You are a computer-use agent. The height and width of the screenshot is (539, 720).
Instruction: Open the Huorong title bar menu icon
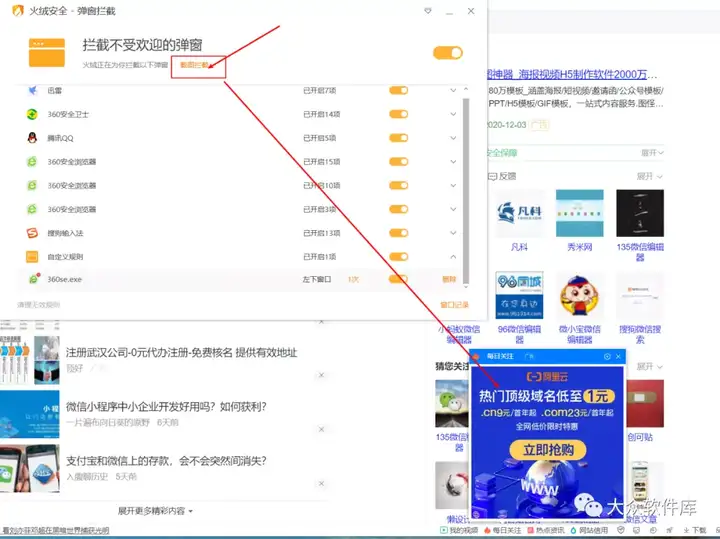pyautogui.click(x=428, y=11)
